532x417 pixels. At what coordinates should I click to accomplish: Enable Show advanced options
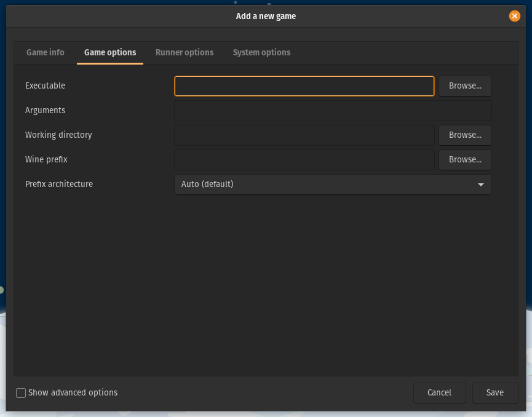click(x=20, y=392)
